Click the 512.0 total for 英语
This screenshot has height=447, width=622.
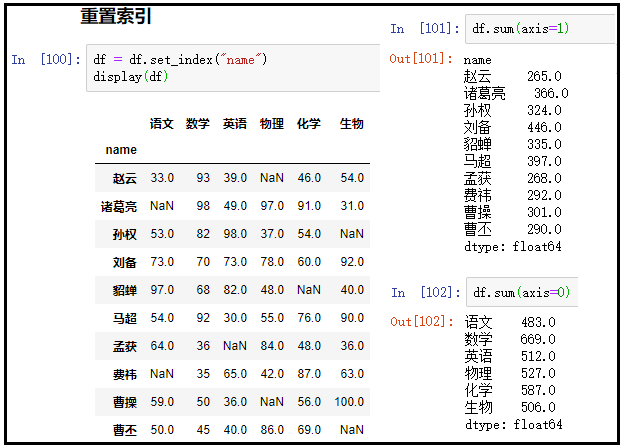pyautogui.click(x=538, y=356)
